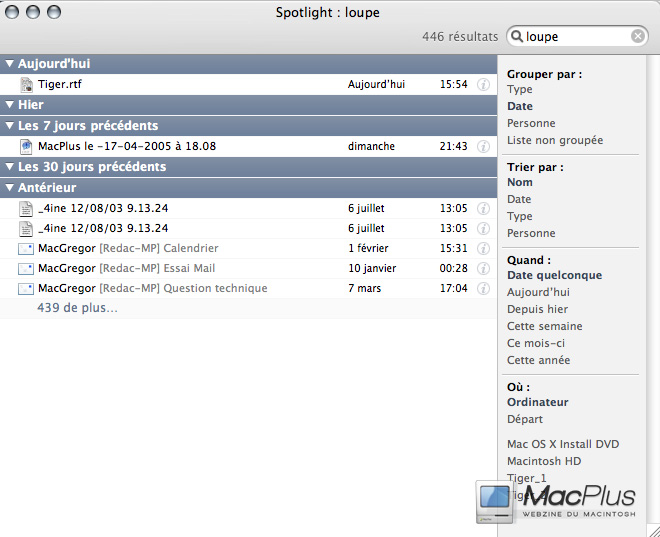Sort results by Nom
660x537 pixels.
click(x=520, y=182)
